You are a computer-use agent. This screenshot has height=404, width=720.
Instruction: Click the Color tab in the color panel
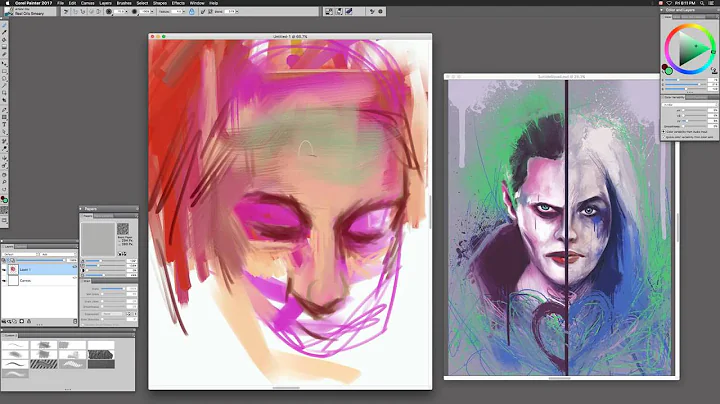click(668, 17)
